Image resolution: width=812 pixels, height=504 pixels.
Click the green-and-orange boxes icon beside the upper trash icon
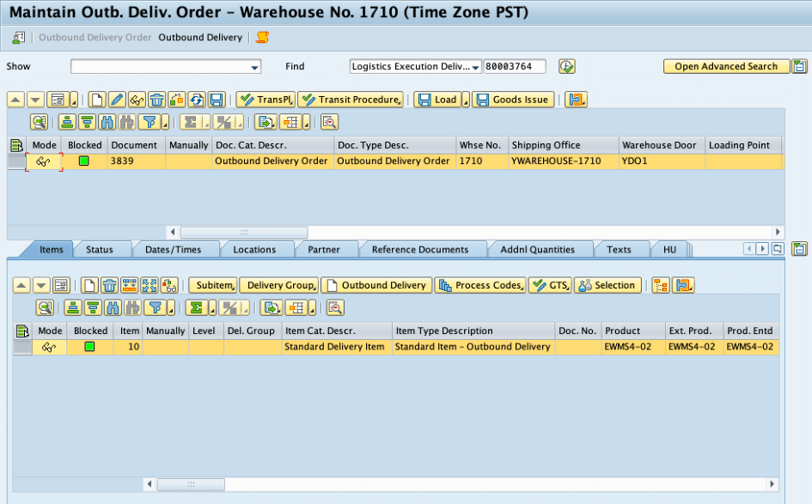177,100
